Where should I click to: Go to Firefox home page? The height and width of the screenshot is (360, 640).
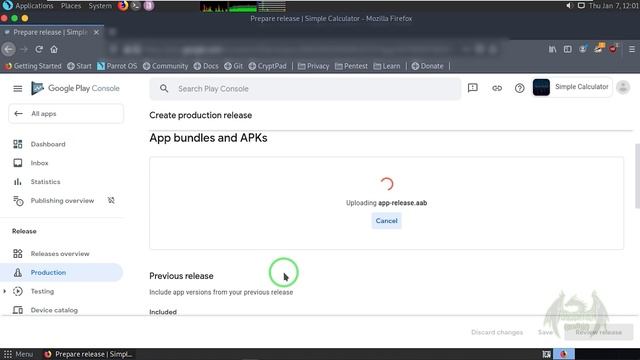pyautogui.click(x=54, y=49)
